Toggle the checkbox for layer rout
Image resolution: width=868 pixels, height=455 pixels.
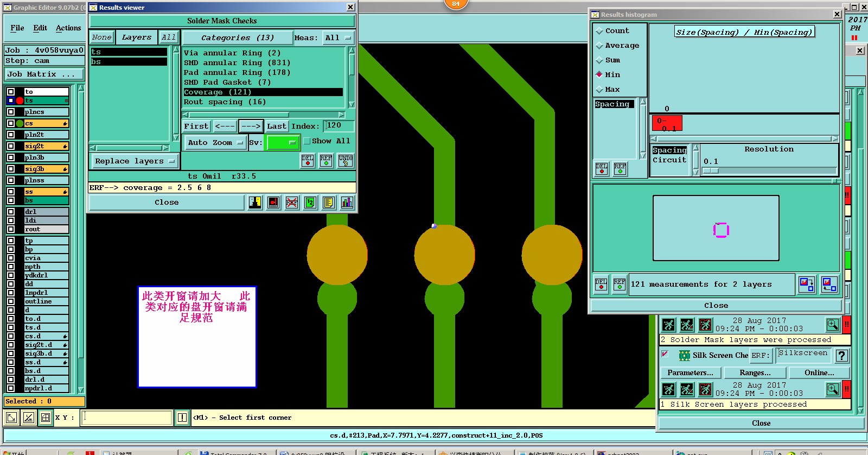pos(11,229)
